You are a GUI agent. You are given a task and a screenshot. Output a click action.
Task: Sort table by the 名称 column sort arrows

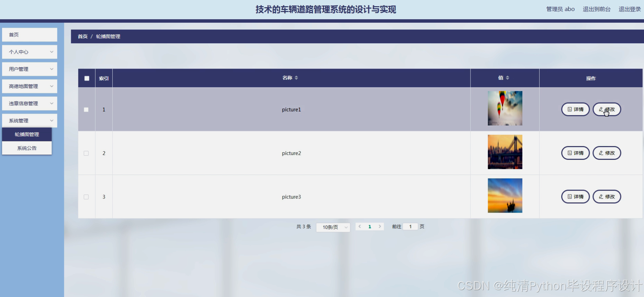point(296,78)
